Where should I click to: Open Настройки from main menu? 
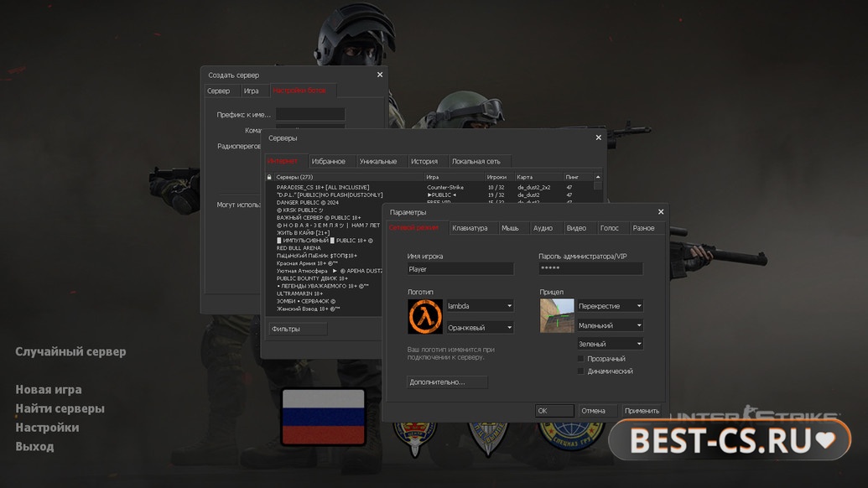click(x=47, y=427)
